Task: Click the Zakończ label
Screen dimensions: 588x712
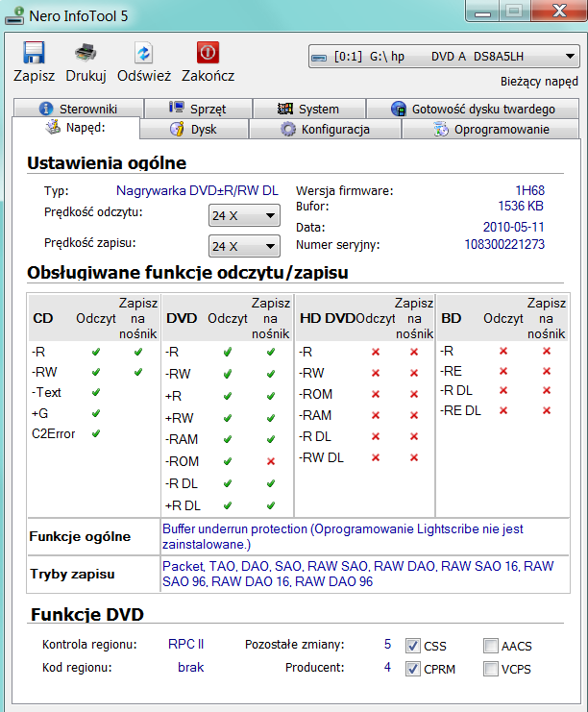Action: click(x=208, y=75)
